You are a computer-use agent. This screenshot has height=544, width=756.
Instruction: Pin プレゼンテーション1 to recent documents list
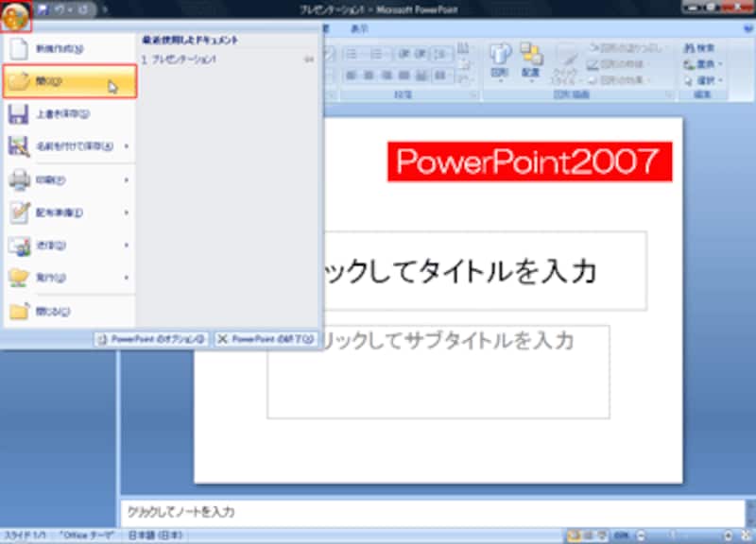pyautogui.click(x=309, y=59)
